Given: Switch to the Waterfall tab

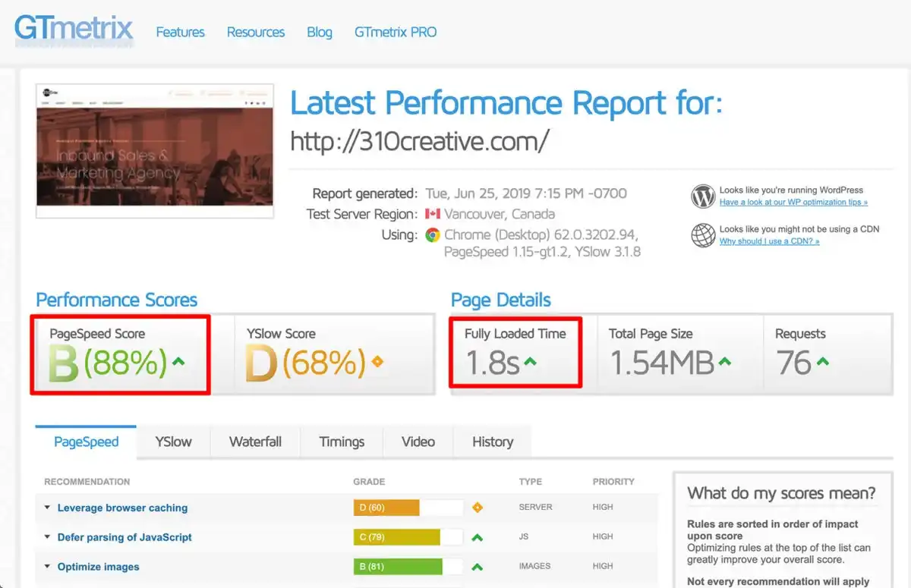Looking at the screenshot, I should coord(255,442).
